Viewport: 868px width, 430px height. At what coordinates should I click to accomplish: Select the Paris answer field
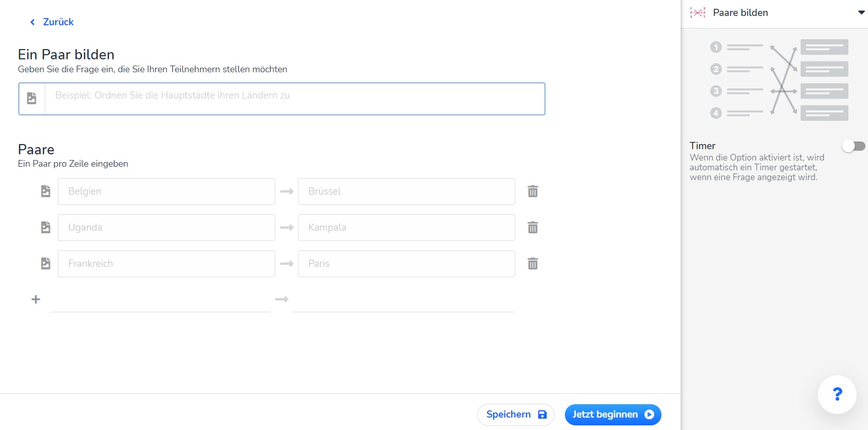(x=406, y=264)
